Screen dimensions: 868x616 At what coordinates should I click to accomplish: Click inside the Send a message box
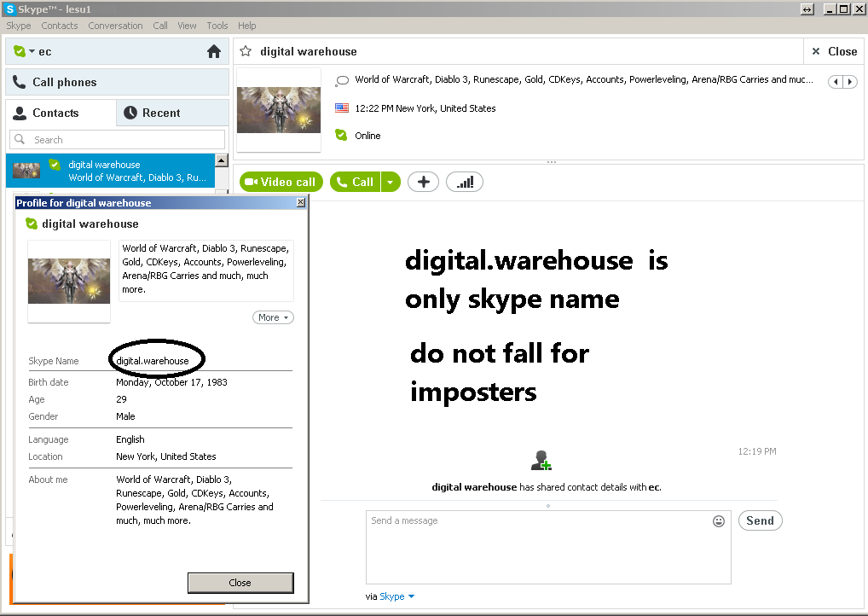[x=548, y=547]
